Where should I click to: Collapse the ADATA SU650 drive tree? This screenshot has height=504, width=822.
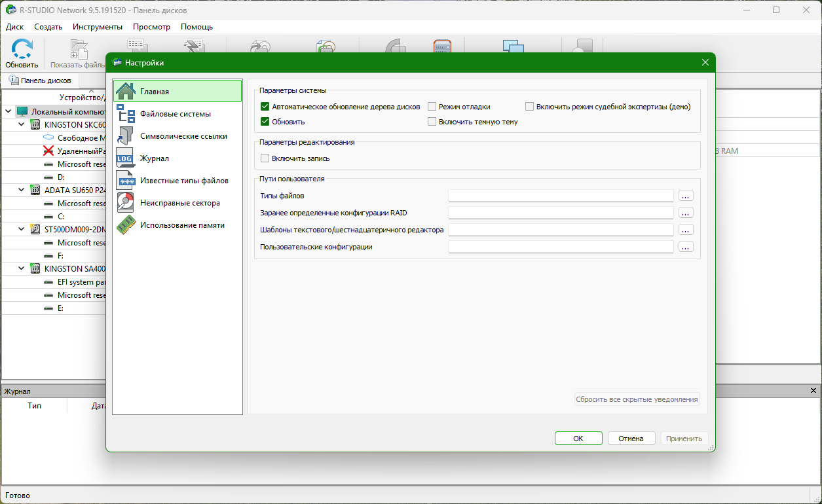click(x=21, y=190)
